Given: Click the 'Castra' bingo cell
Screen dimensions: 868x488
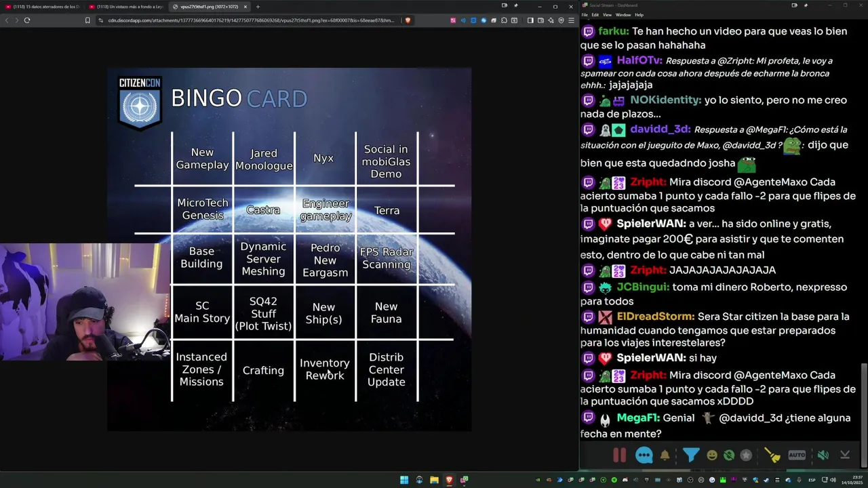Looking at the screenshot, I should pyautogui.click(x=263, y=210).
